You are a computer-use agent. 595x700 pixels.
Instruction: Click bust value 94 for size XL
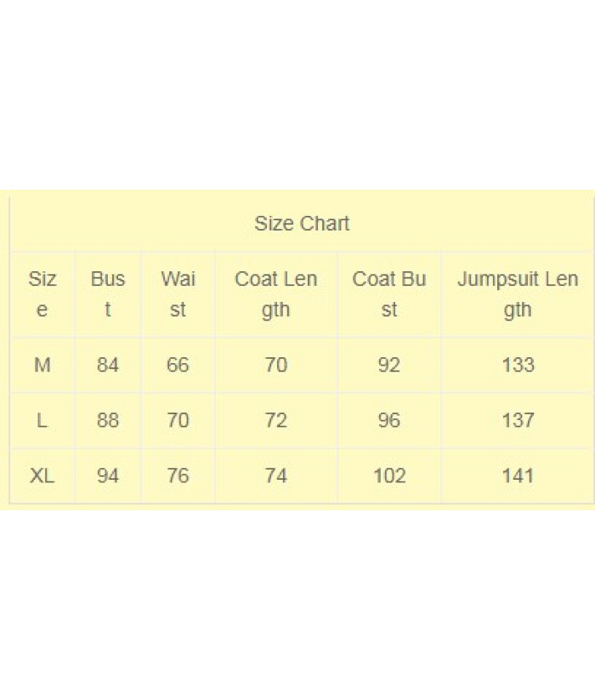(x=107, y=476)
